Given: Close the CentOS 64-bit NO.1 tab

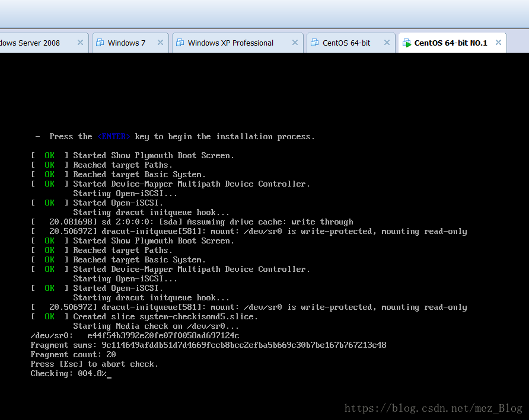Looking at the screenshot, I should [x=498, y=43].
